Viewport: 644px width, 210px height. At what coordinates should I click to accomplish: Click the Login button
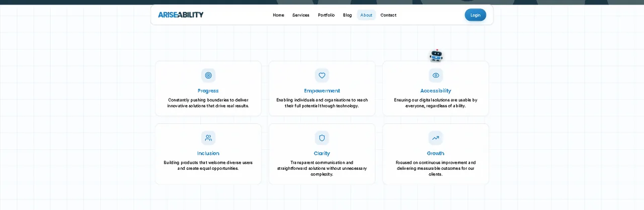tap(475, 15)
